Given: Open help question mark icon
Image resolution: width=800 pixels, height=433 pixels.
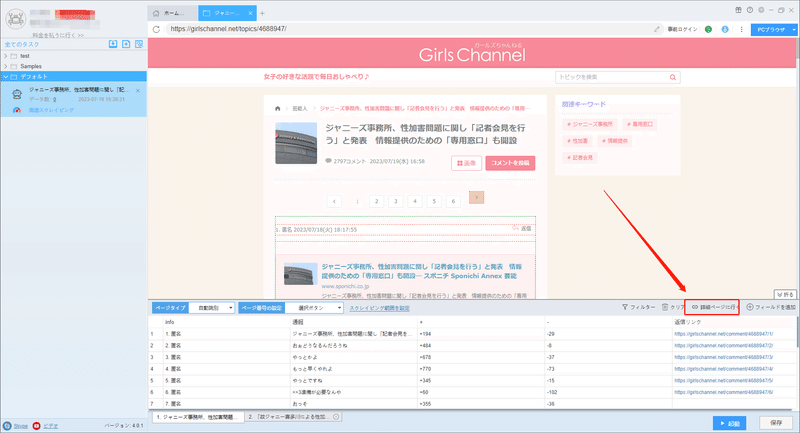Looking at the screenshot, I should pyautogui.click(x=749, y=10).
